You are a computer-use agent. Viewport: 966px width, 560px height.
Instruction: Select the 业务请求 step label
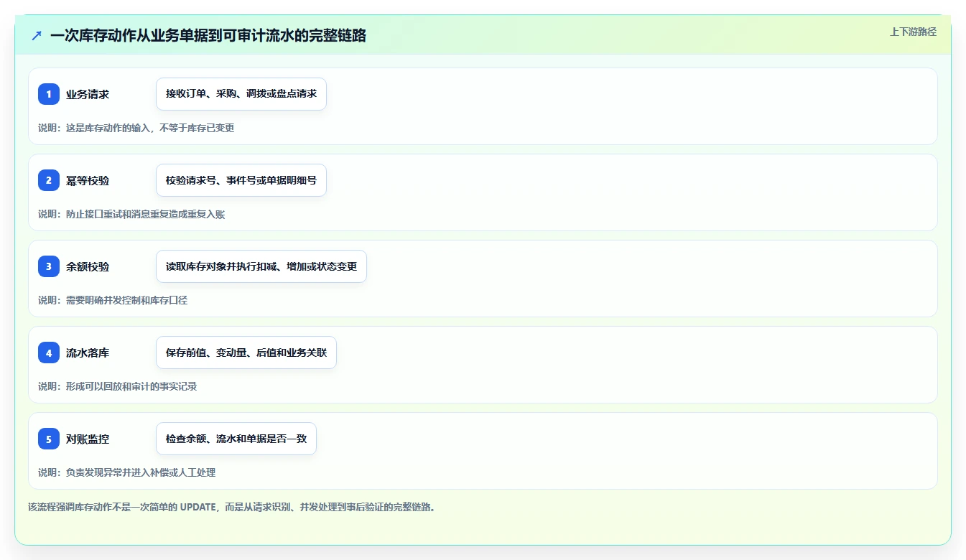point(88,94)
